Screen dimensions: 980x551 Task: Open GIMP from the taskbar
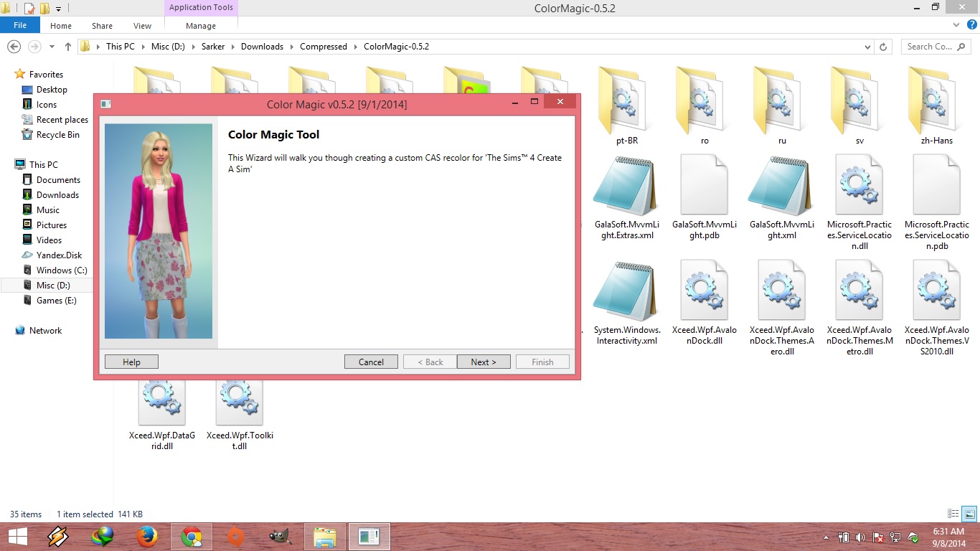[280, 537]
